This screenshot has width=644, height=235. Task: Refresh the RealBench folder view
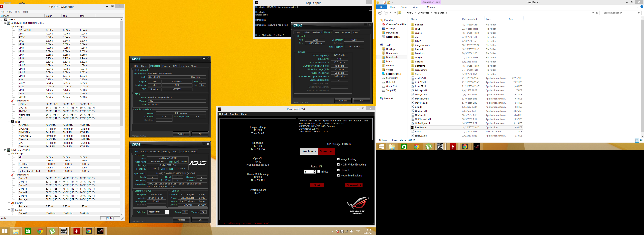(x=597, y=13)
